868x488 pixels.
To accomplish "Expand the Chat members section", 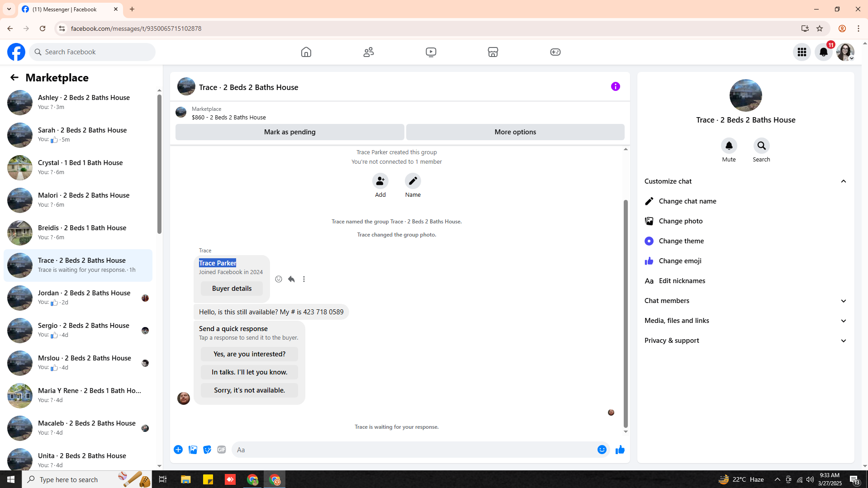I will tap(746, 301).
